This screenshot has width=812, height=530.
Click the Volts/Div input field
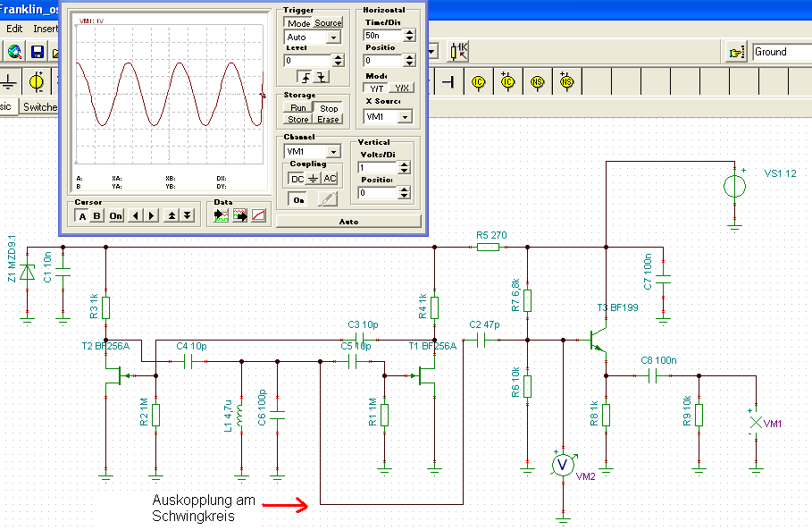point(378,167)
